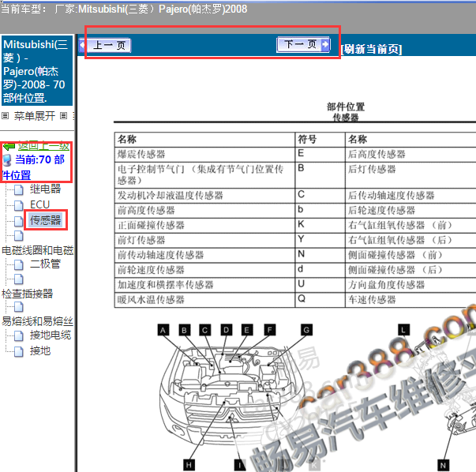Select 传感器 tree item
Viewport: 476px width, 472px height.
coord(46,220)
